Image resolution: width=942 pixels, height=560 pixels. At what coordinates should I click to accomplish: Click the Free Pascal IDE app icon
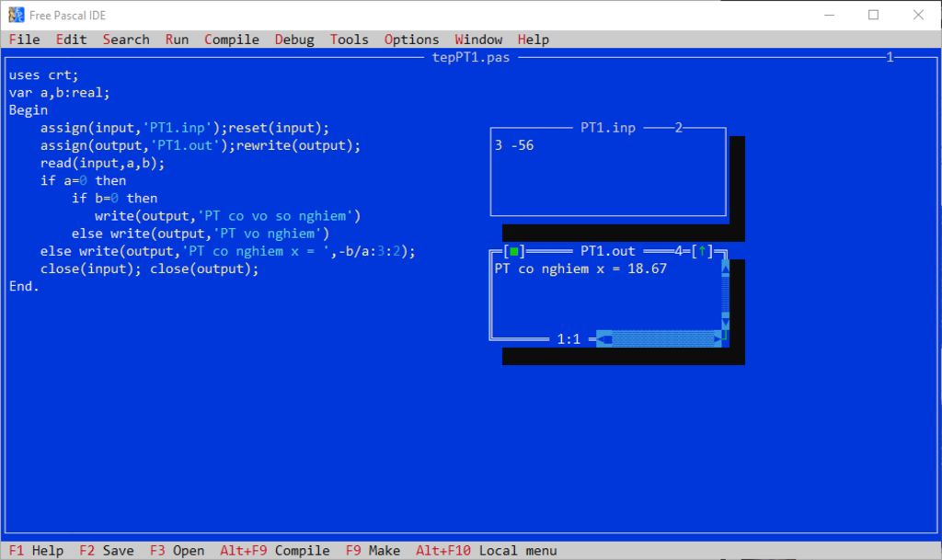click(17, 15)
